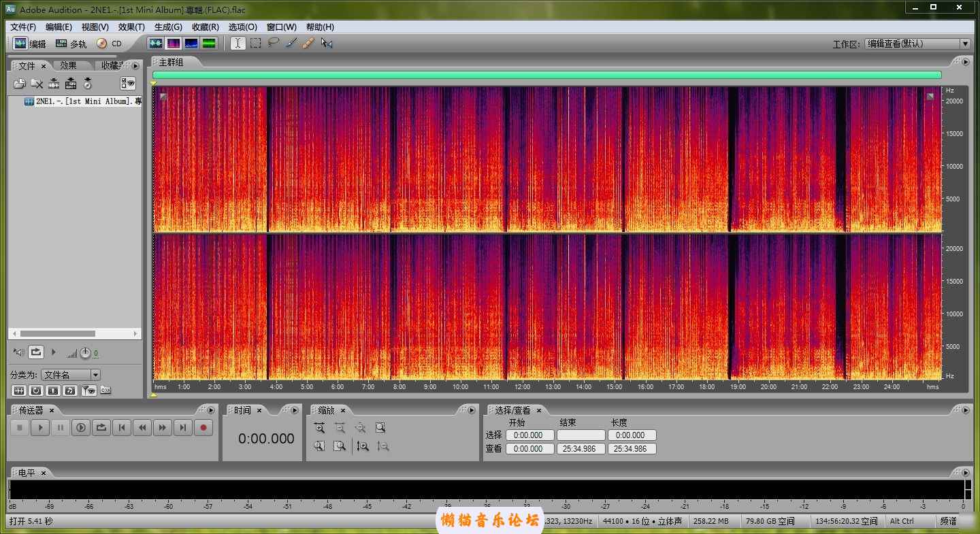The image size is (980, 534).
Task: Toggle show video files filter
Action: pyautogui.click(x=53, y=390)
